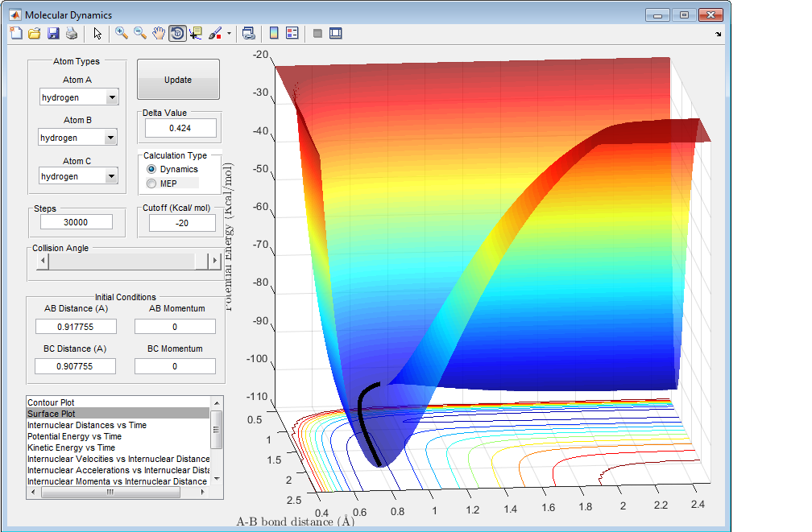The height and width of the screenshot is (532, 812).
Task: Expand the Atom C type dropdown
Action: (112, 176)
